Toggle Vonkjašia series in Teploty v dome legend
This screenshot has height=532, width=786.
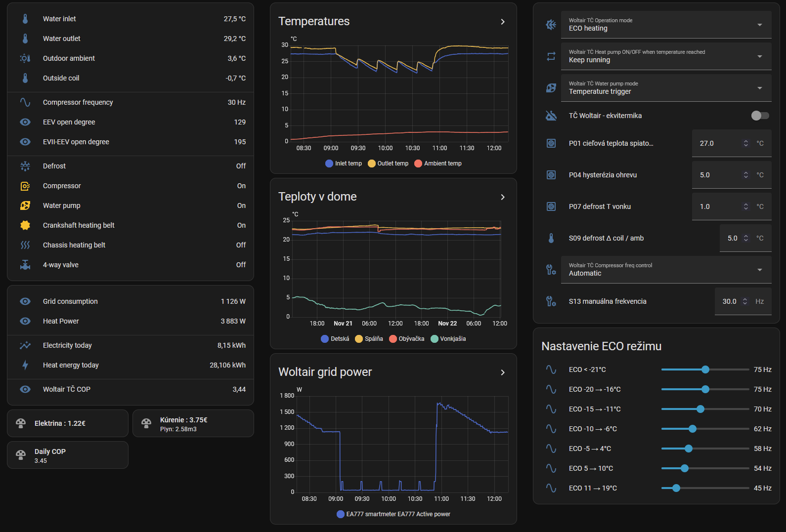(x=448, y=339)
